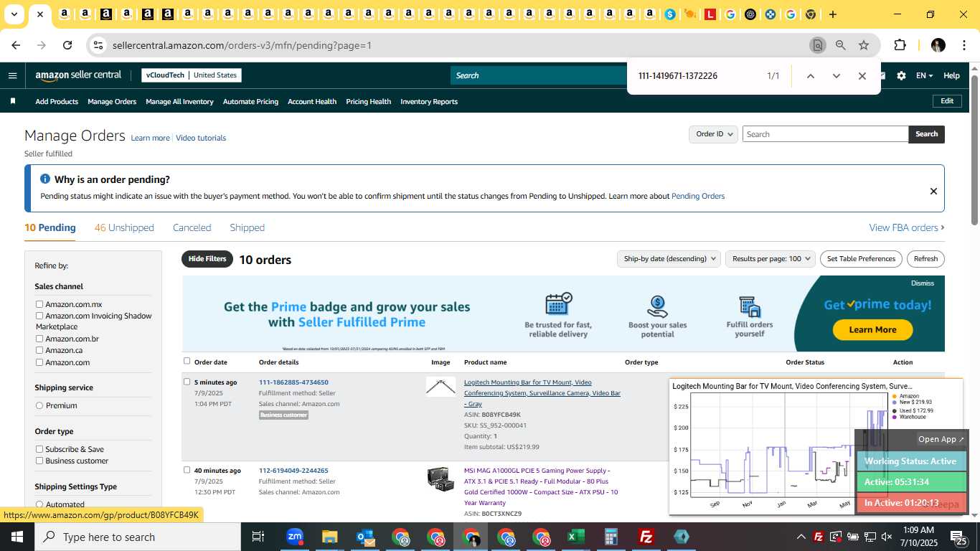This screenshot has width=980, height=551.
Task: Select all orders header checkbox
Action: 187,361
